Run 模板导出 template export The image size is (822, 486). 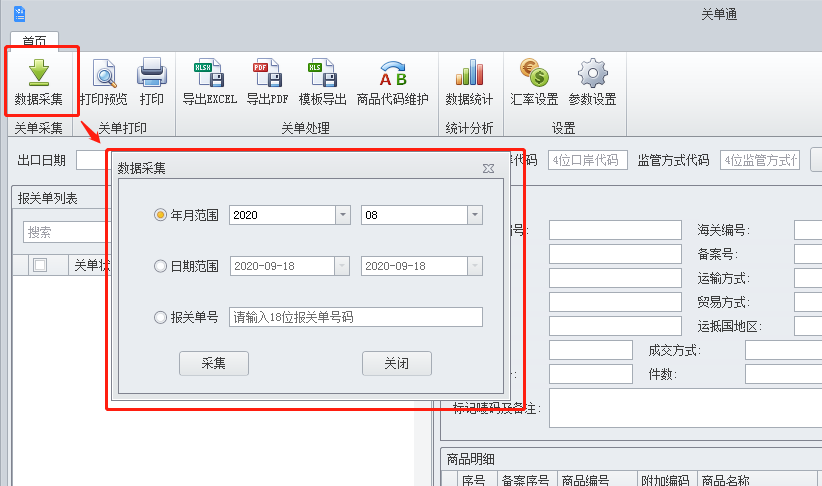[322, 82]
